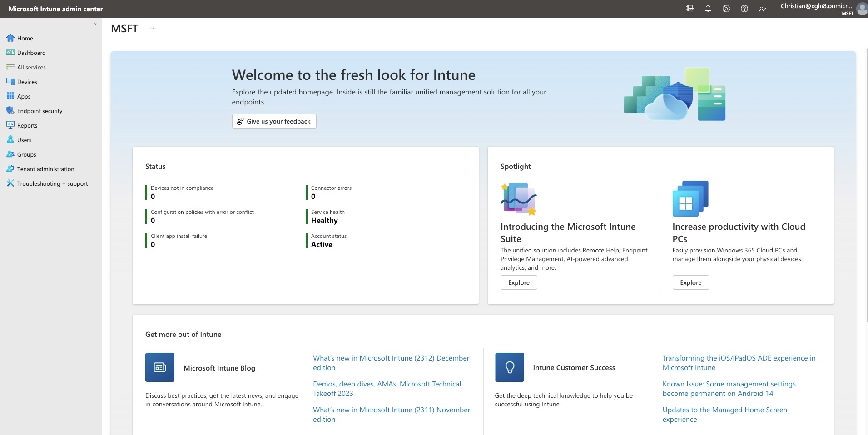Click the account name Christian@xgln8.onmicr...
Viewport: 868px width, 435px height.
pos(816,6)
